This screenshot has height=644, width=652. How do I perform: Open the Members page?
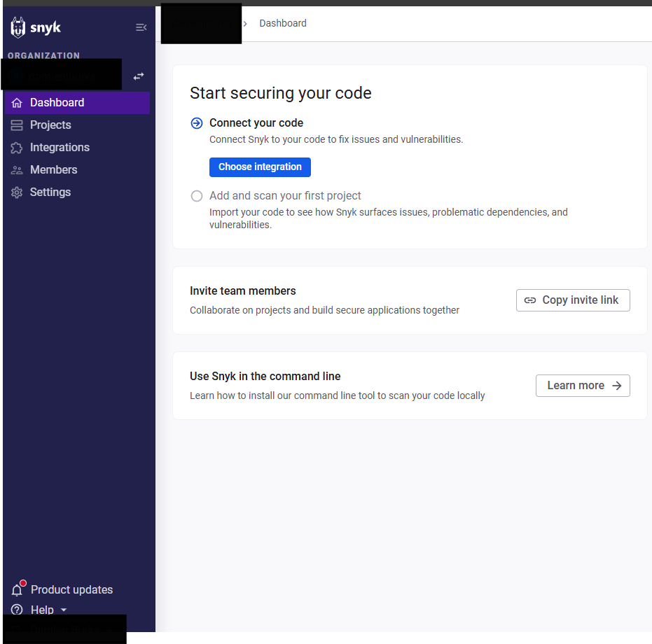(53, 170)
